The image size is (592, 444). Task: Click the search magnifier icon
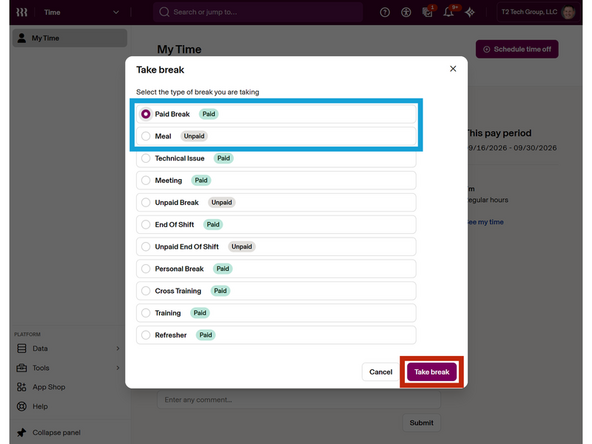(164, 12)
